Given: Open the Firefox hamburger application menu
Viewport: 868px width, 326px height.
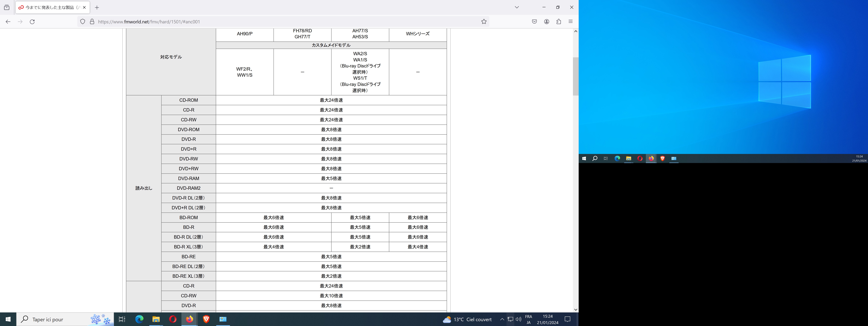Looking at the screenshot, I should coord(571,22).
